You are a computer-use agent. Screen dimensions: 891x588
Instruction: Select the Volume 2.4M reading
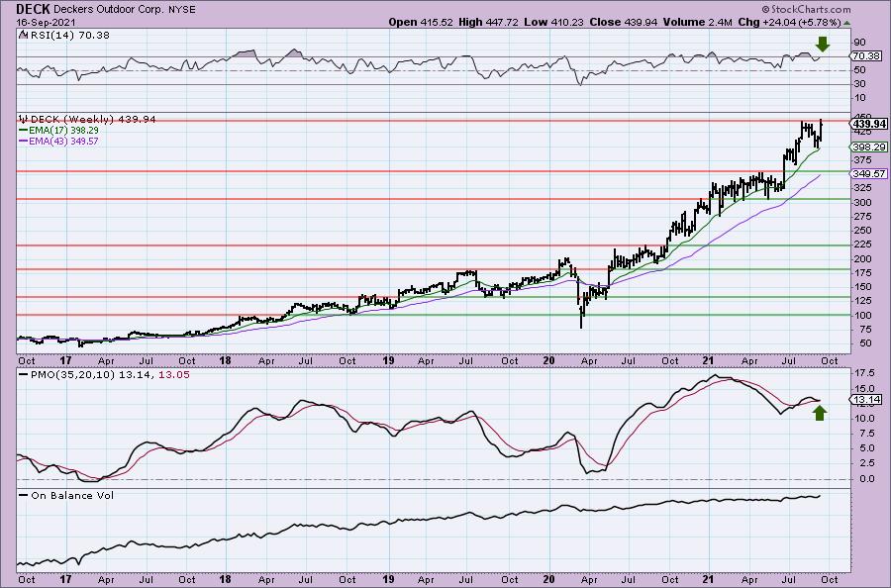pyautogui.click(x=697, y=22)
